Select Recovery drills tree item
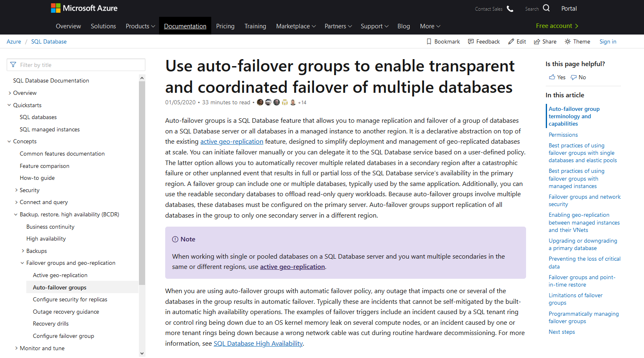 51,324
